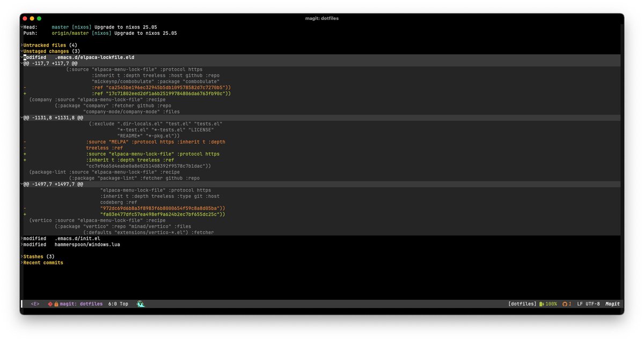The height and width of the screenshot is (341, 644).
Task: Click the "company-mode/company-mode" :files line
Action: (x=131, y=112)
